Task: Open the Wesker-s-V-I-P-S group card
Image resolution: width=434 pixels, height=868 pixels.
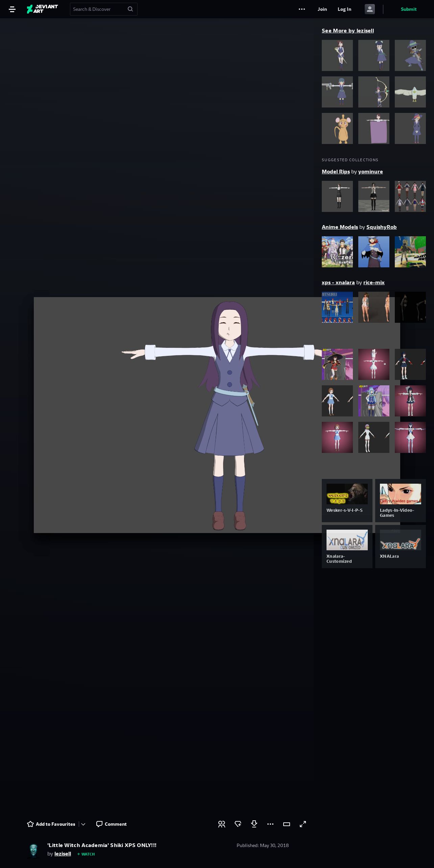Action: [x=347, y=501]
